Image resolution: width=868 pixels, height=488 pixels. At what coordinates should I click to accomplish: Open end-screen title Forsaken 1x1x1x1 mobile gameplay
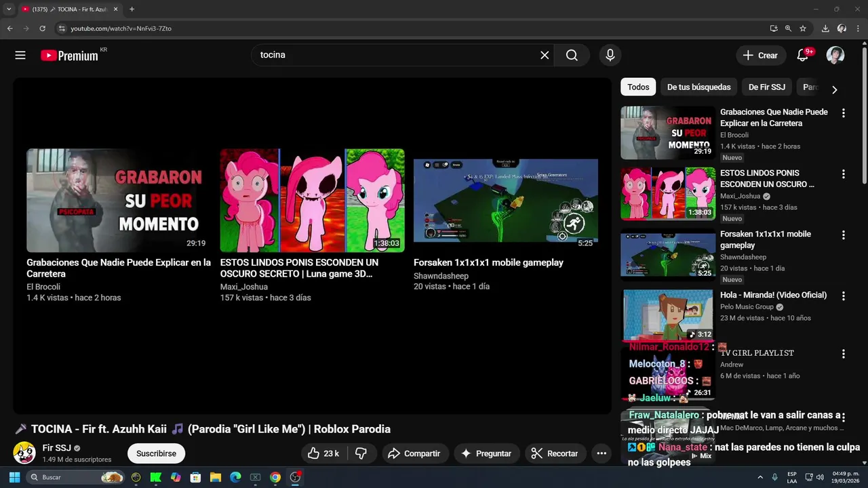(x=488, y=262)
